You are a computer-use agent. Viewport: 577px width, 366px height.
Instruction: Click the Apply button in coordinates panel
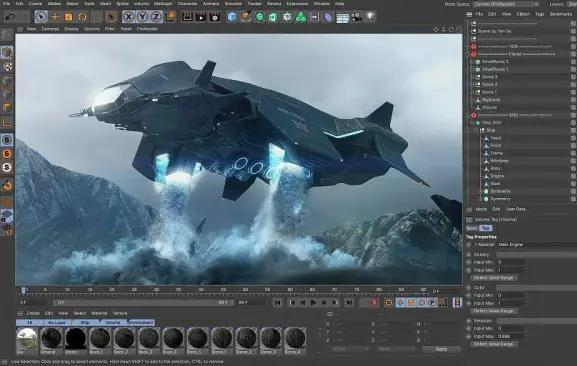point(441,349)
